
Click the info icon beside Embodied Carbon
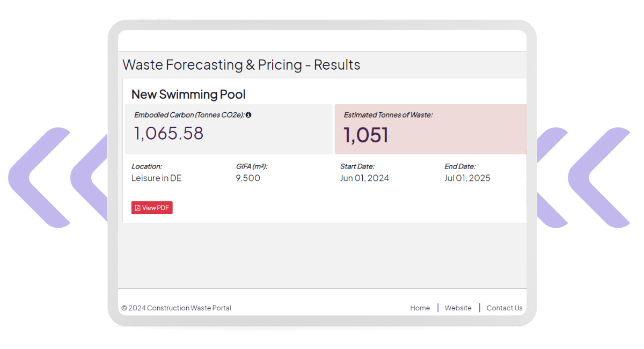coord(248,115)
